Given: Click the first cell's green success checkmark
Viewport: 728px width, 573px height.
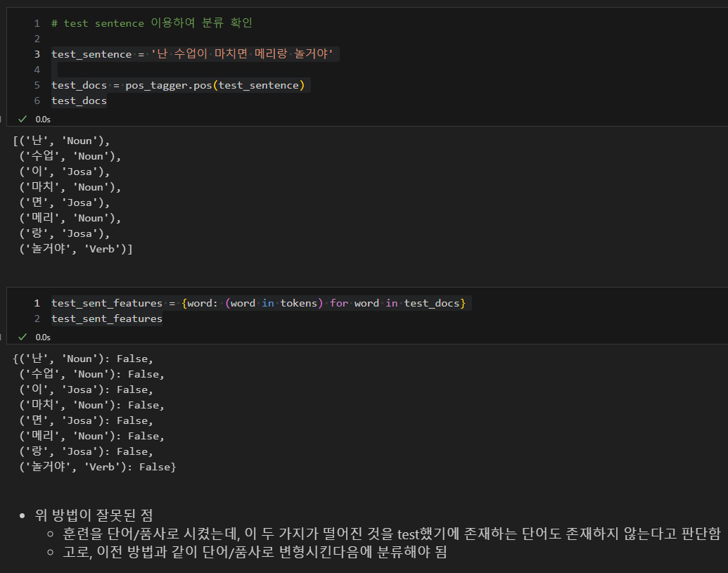Looking at the screenshot, I should pos(23,120).
